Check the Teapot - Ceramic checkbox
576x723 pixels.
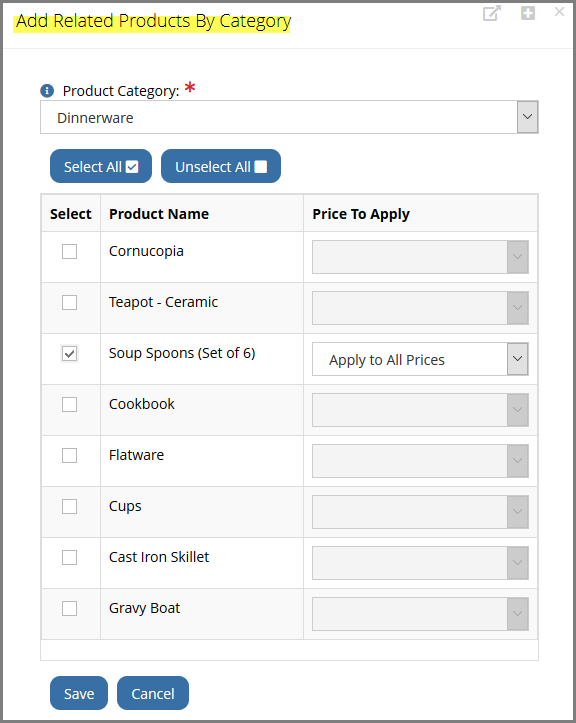[70, 302]
